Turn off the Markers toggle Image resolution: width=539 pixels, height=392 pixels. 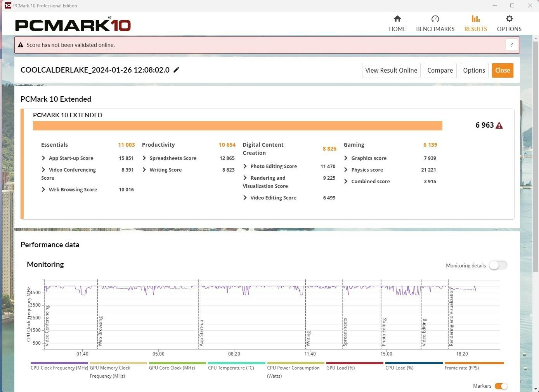[501, 386]
